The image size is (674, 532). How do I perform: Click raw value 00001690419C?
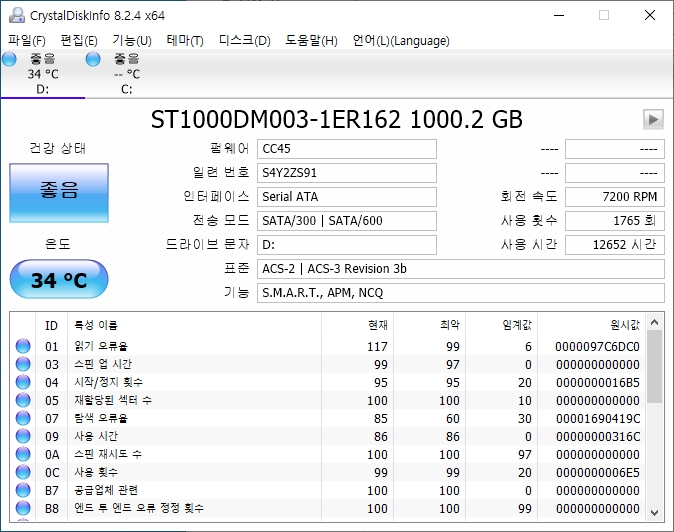(597, 419)
